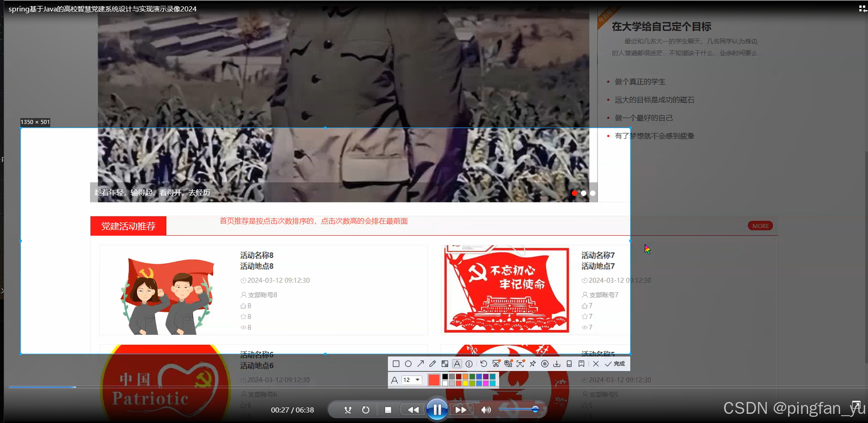This screenshot has width=868, height=423.
Task: Bookmark the screenshot with the collection icon
Action: (x=581, y=364)
